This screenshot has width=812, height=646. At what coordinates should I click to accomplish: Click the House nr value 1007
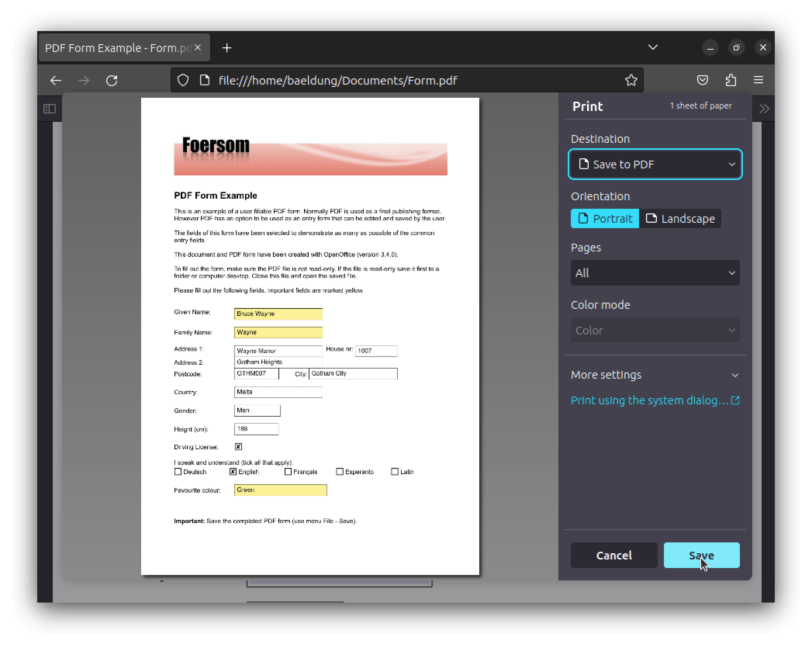pos(376,351)
